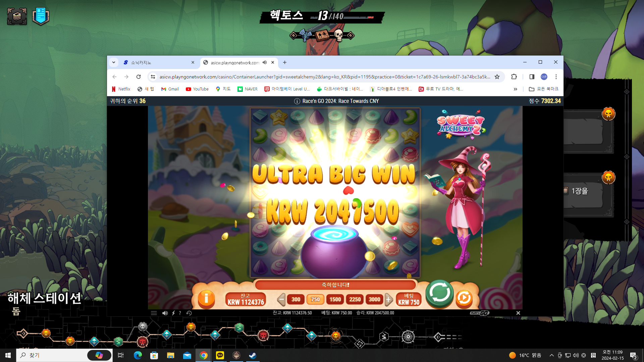Go back in Chrome

click(114, 77)
